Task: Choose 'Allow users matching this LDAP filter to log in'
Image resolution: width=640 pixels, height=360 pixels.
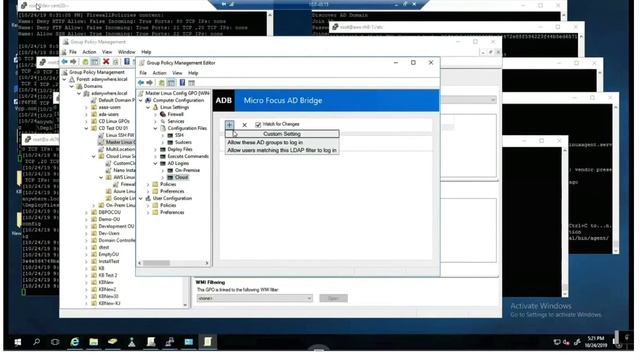Action: [x=282, y=150]
